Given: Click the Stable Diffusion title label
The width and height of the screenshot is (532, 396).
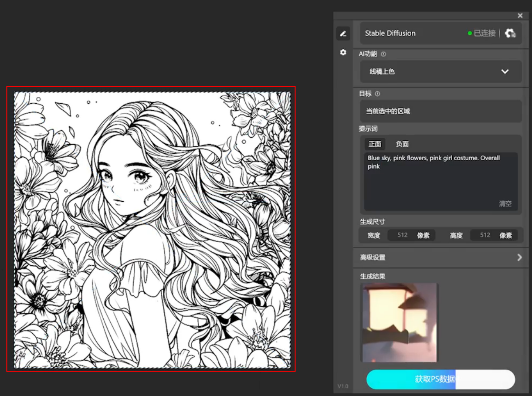Looking at the screenshot, I should pos(390,33).
